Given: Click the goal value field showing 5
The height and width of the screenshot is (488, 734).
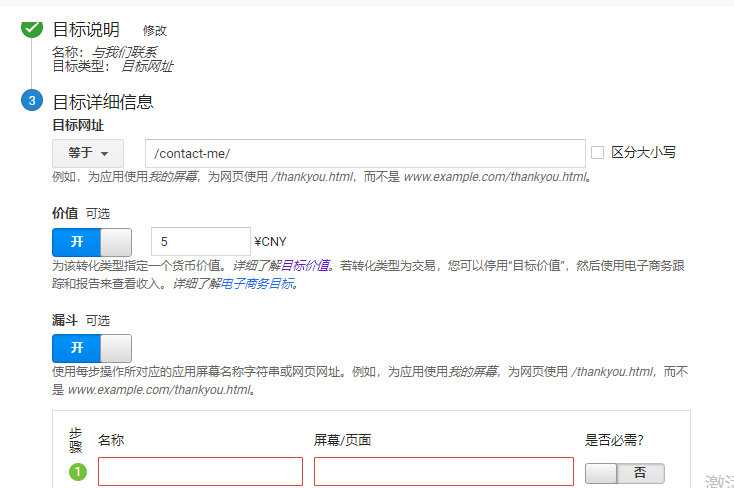Looking at the screenshot, I should point(201,242).
